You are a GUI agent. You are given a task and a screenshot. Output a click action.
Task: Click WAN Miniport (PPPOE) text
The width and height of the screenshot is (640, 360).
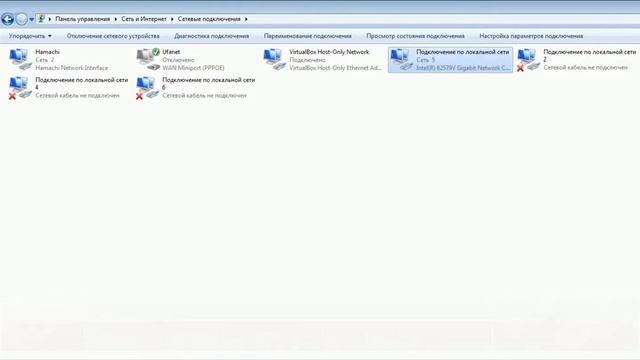(x=193, y=68)
